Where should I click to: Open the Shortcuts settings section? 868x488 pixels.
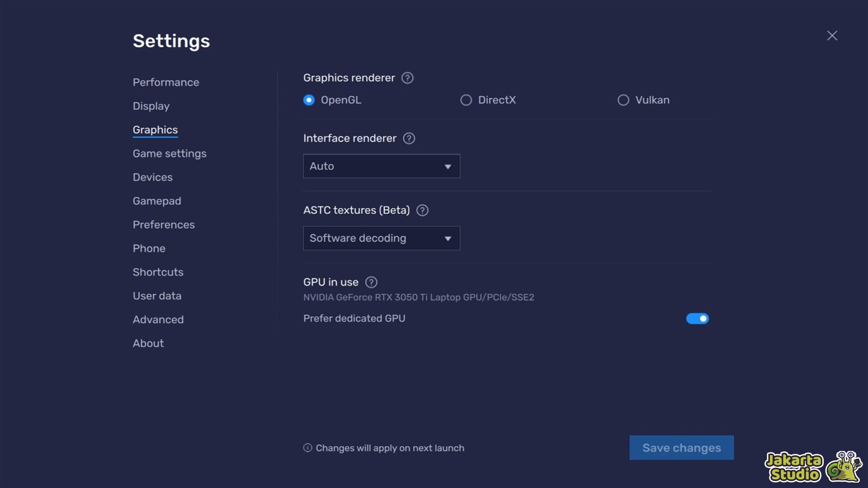158,272
